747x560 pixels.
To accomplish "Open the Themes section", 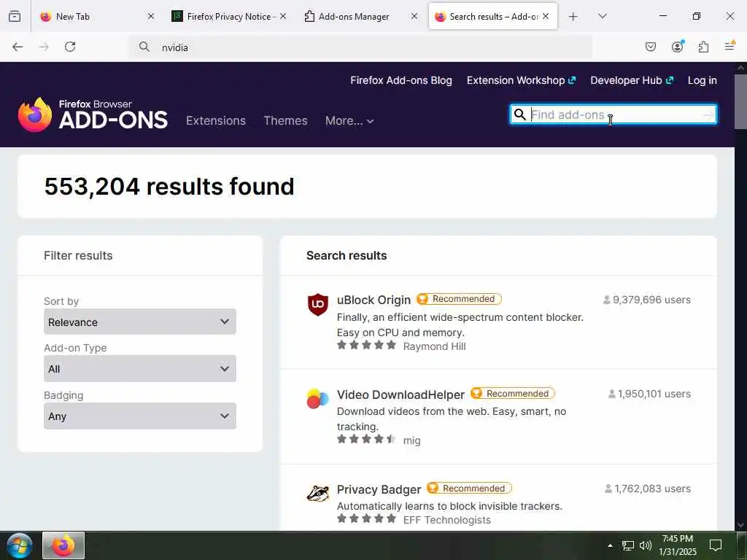I will coord(285,120).
